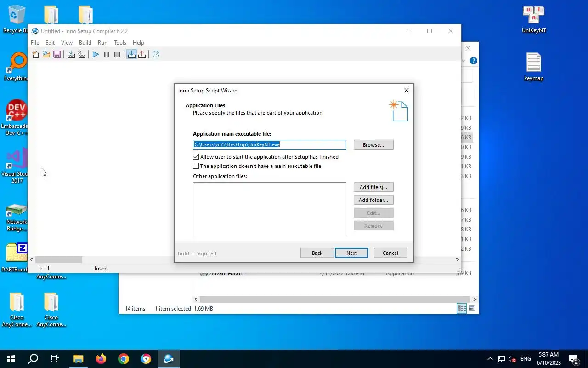
Task: Click Cancel in the Script Wizard
Action: pyautogui.click(x=390, y=253)
